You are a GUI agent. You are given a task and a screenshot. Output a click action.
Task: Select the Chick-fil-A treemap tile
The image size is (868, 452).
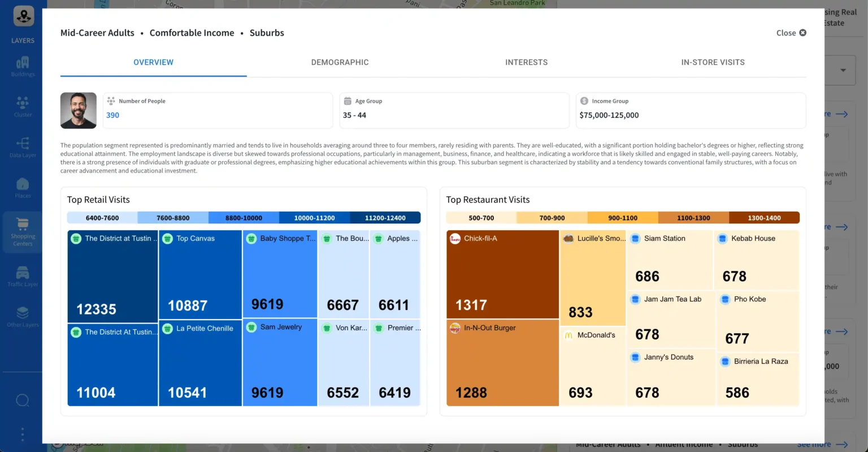(502, 274)
